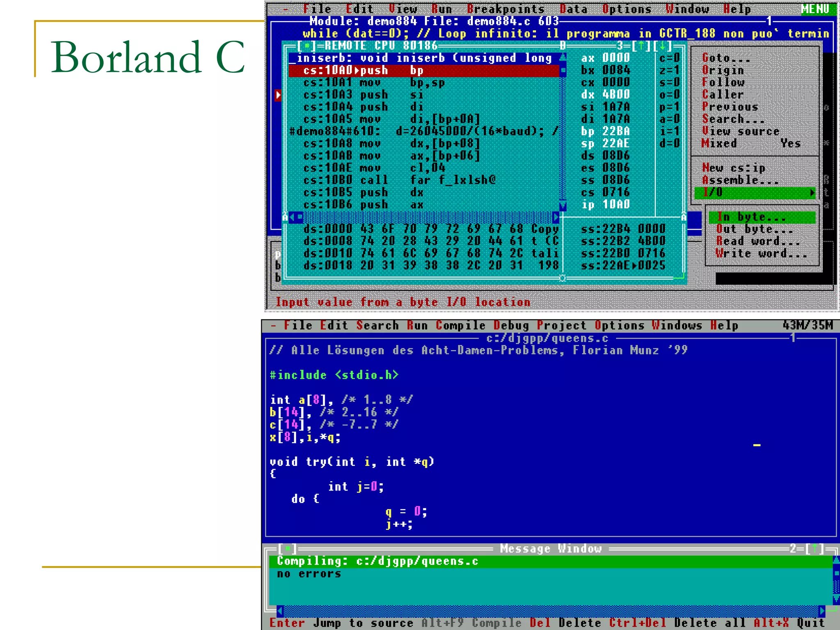Image resolution: width=840 pixels, height=630 pixels.
Task: Choose Goto... in the CPU context menu
Action: pyautogui.click(x=726, y=58)
